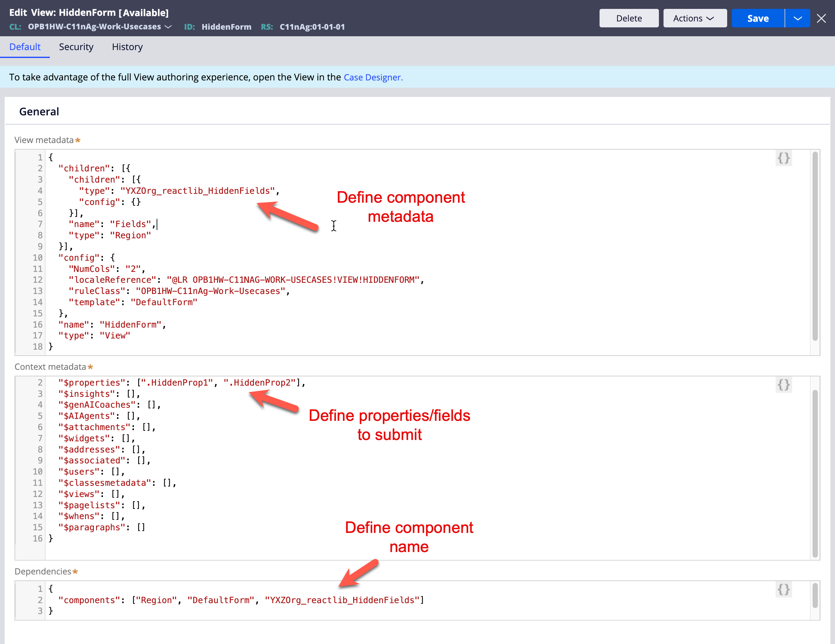Click the "$widgets" line
The height and width of the screenshot is (644, 835).
click(96, 438)
